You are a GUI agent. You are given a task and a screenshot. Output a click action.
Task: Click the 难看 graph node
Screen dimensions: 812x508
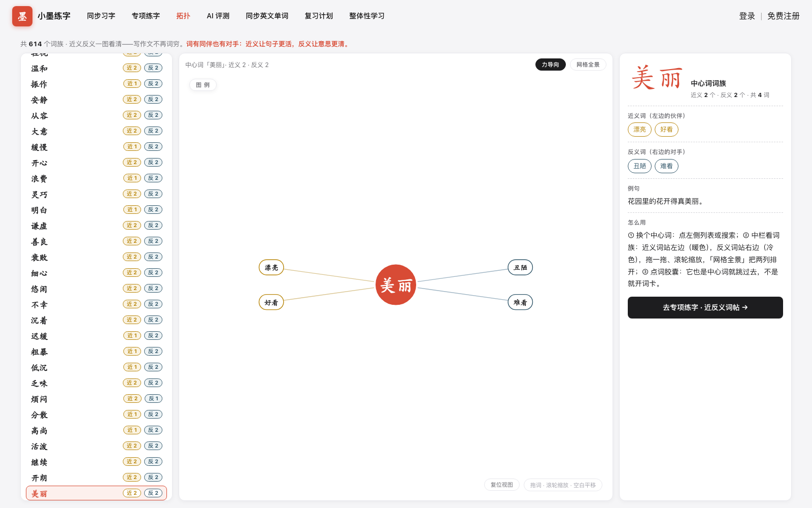520,302
